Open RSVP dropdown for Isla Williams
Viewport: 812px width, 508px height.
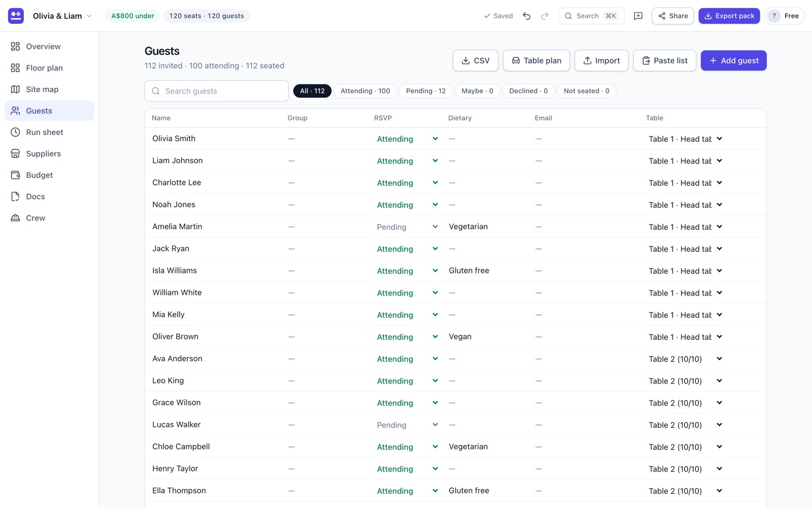(x=408, y=271)
